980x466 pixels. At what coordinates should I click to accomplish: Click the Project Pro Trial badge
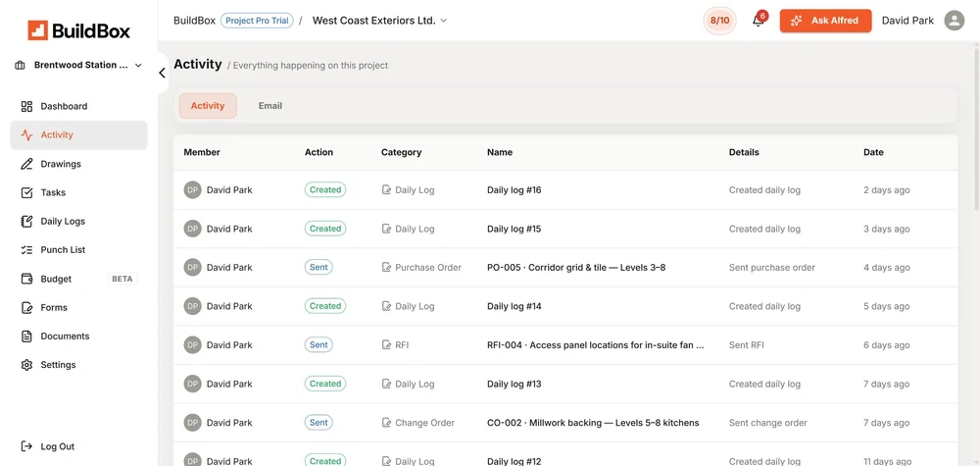(257, 21)
